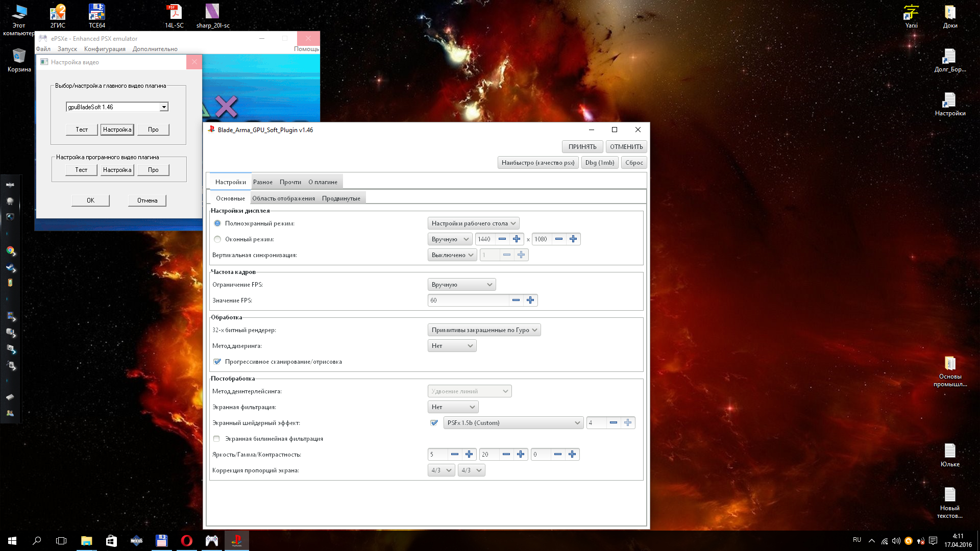Open the Yarxi desktop shortcut

911,16
